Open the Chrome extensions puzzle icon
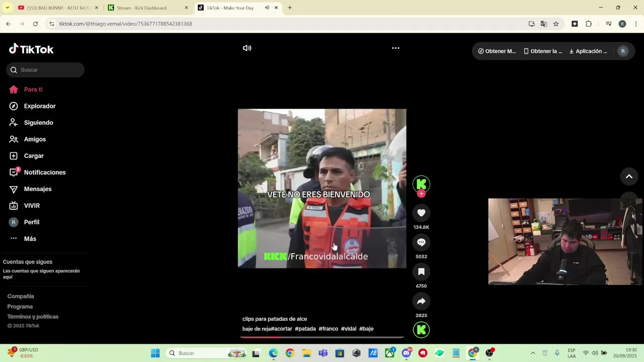 click(589, 24)
